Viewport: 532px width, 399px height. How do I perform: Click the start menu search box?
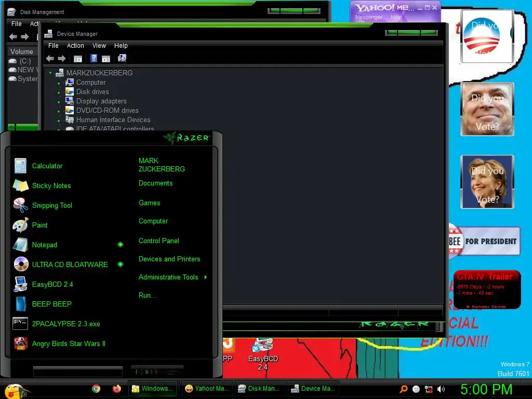[x=78, y=372]
